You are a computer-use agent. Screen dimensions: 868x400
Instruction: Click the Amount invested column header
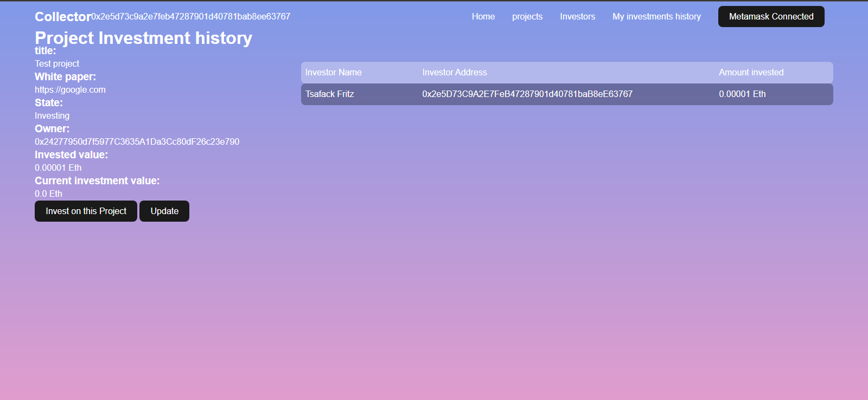(751, 73)
